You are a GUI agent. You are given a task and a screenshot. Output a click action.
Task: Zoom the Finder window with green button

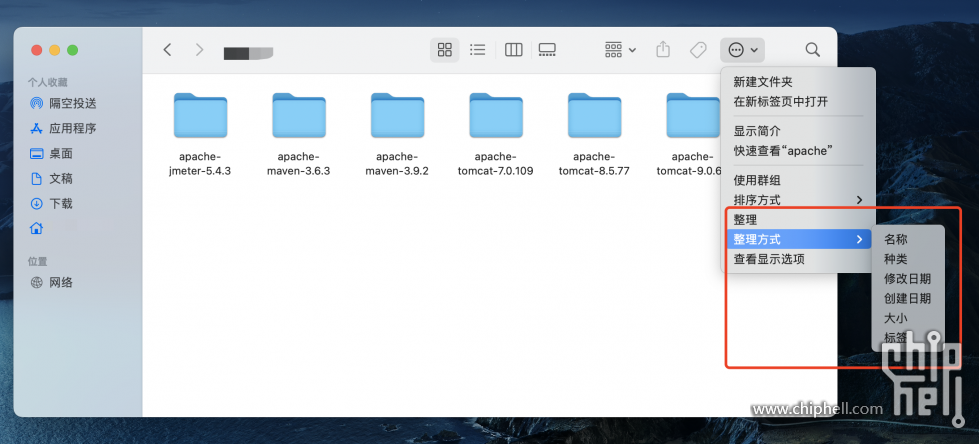pyautogui.click(x=72, y=50)
